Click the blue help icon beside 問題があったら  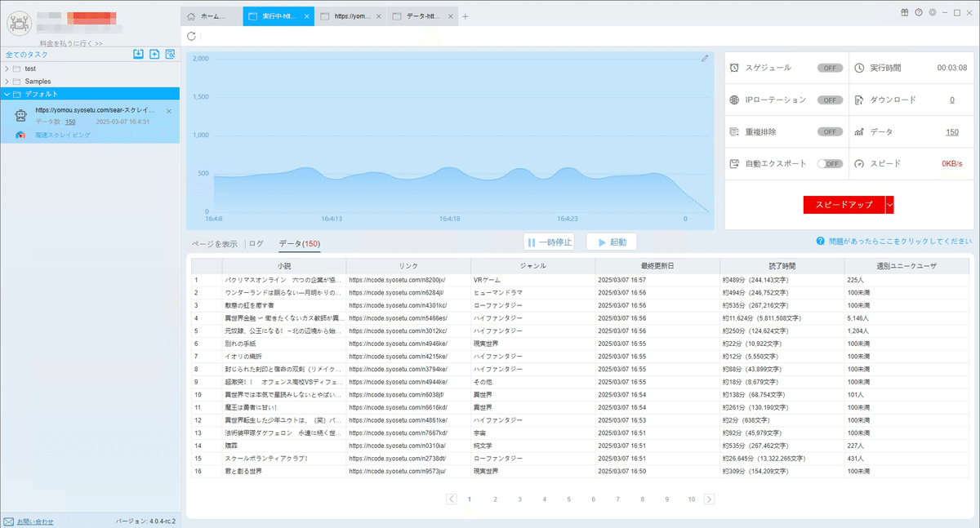[x=819, y=242]
